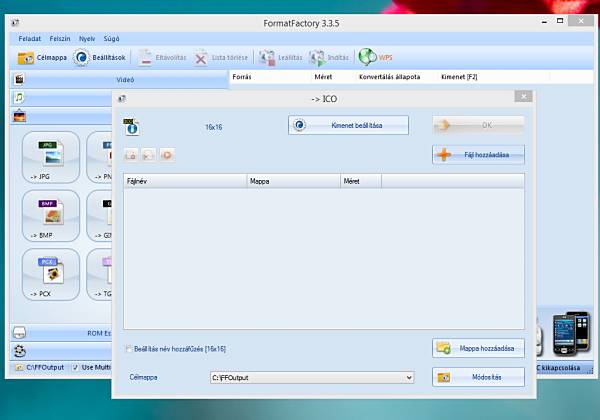Click the mobile devices icon at right
This screenshot has width=600, height=420.
(571, 333)
